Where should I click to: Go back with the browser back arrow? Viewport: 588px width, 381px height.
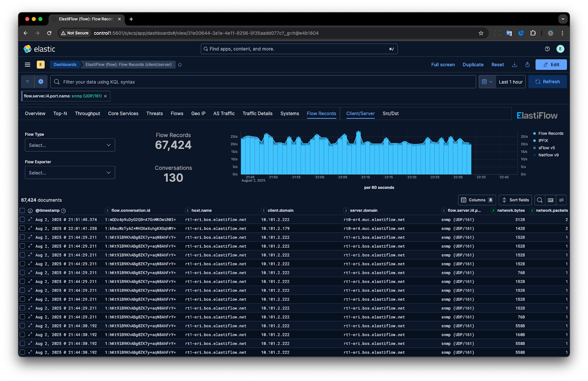point(26,33)
